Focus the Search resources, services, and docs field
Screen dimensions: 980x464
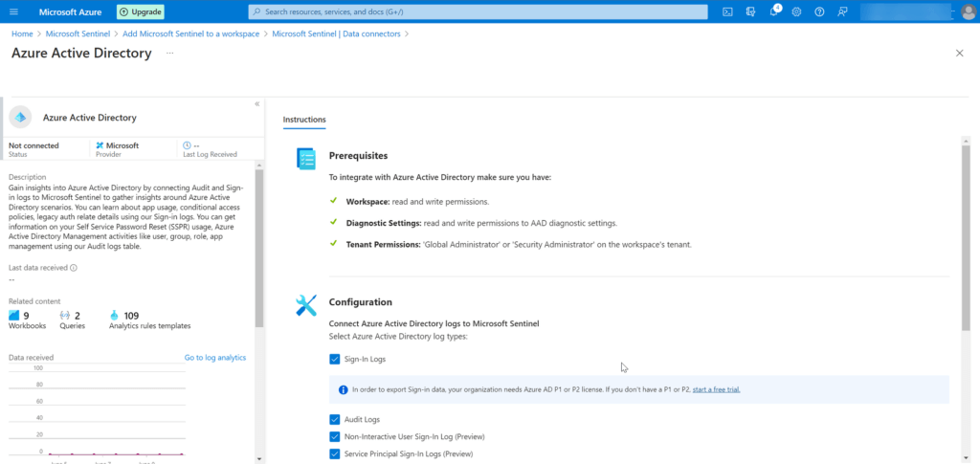pyautogui.click(x=479, y=11)
